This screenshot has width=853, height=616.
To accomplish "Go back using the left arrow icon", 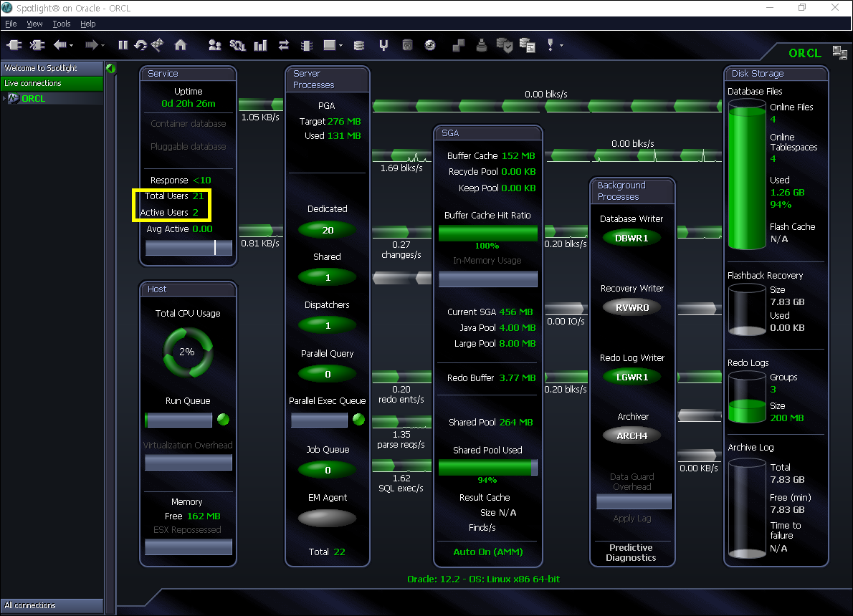I will point(59,45).
